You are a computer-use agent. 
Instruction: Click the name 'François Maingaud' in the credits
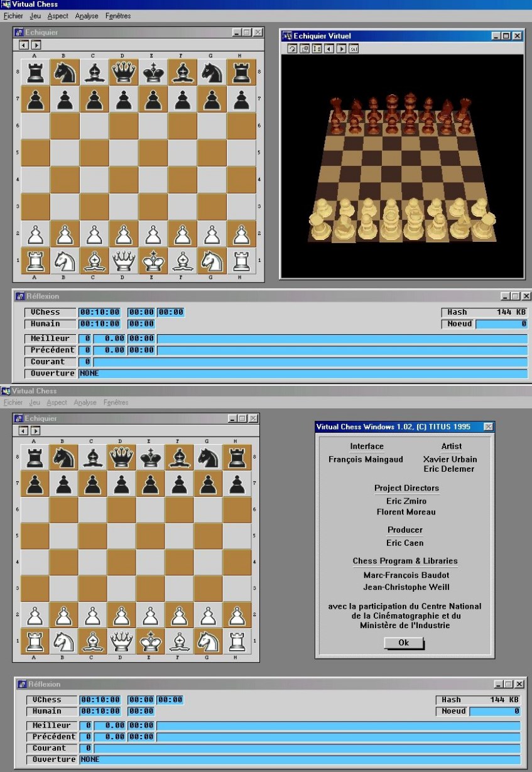coord(366,459)
